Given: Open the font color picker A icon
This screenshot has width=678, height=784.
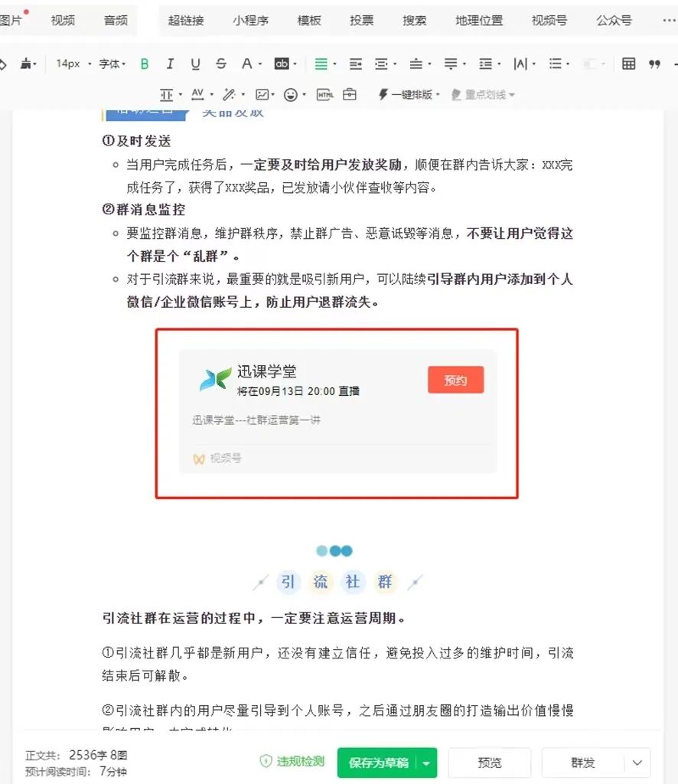Looking at the screenshot, I should [x=246, y=64].
